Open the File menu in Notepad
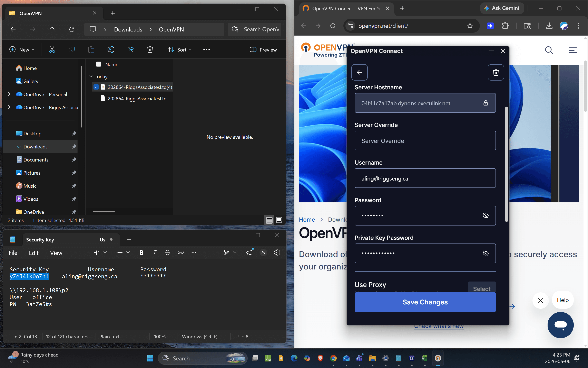Image resolution: width=588 pixels, height=368 pixels. tap(13, 253)
